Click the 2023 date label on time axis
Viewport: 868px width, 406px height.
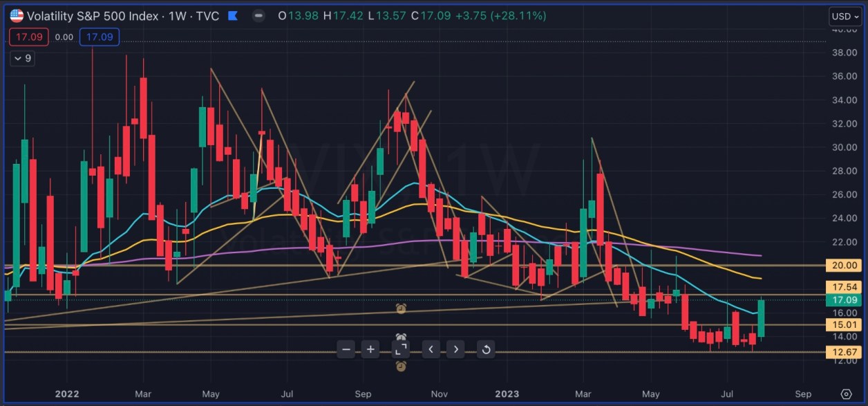507,394
